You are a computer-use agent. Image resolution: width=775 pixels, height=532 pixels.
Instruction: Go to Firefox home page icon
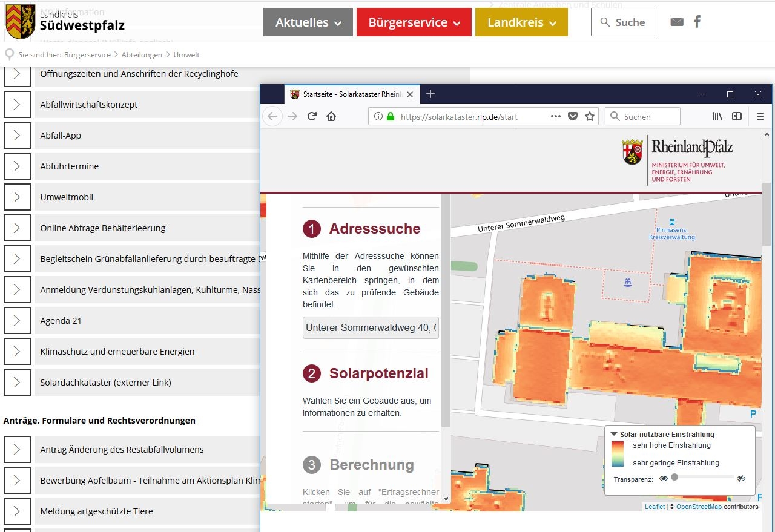(331, 116)
